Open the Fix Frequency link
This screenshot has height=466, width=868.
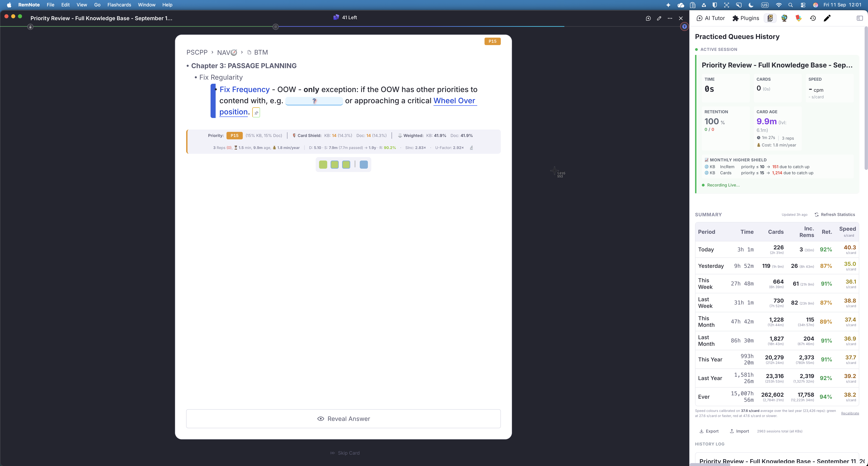(x=245, y=89)
